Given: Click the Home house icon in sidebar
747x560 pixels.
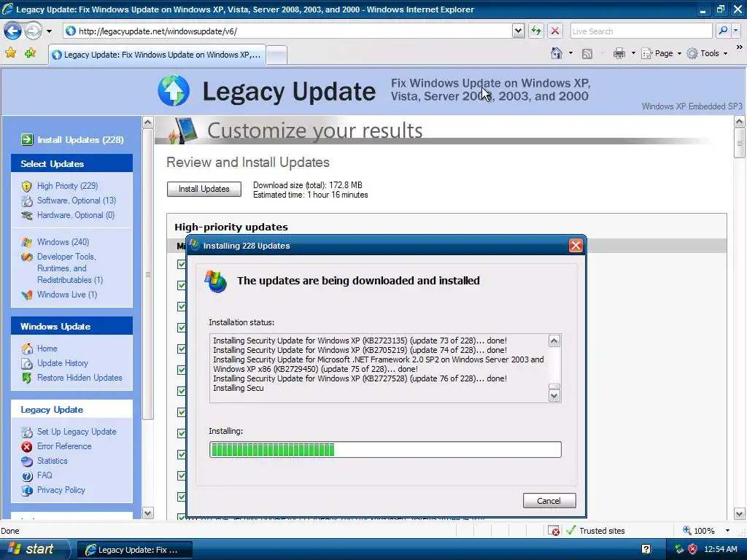Looking at the screenshot, I should pos(27,349).
